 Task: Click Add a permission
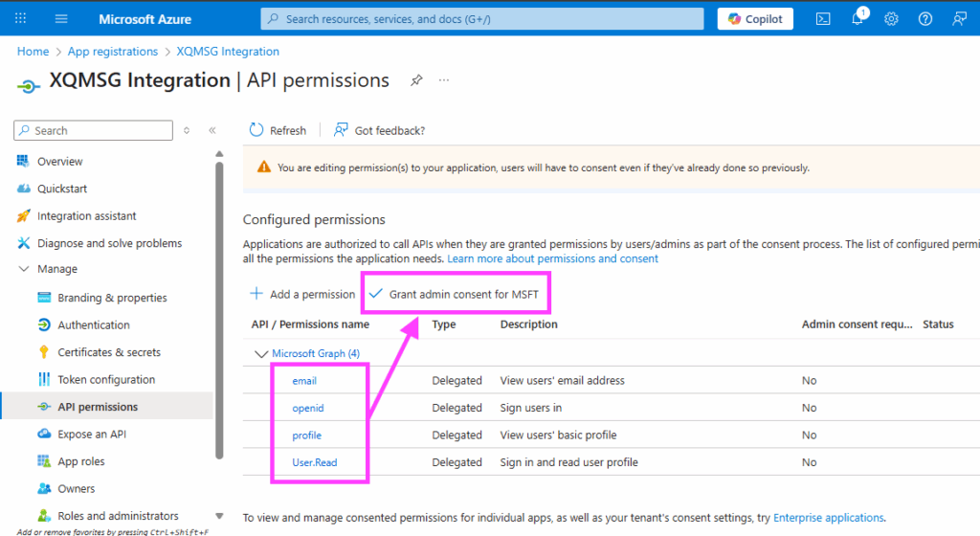(x=302, y=294)
